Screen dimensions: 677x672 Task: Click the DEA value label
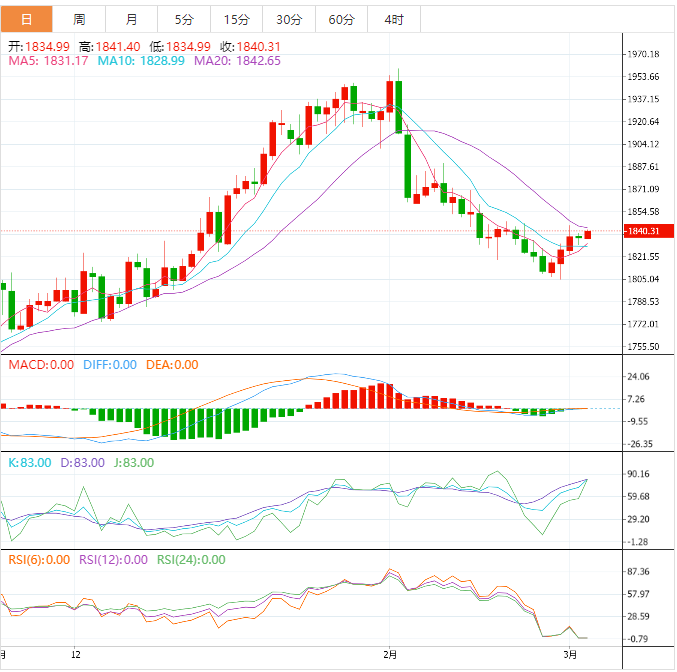(x=172, y=365)
